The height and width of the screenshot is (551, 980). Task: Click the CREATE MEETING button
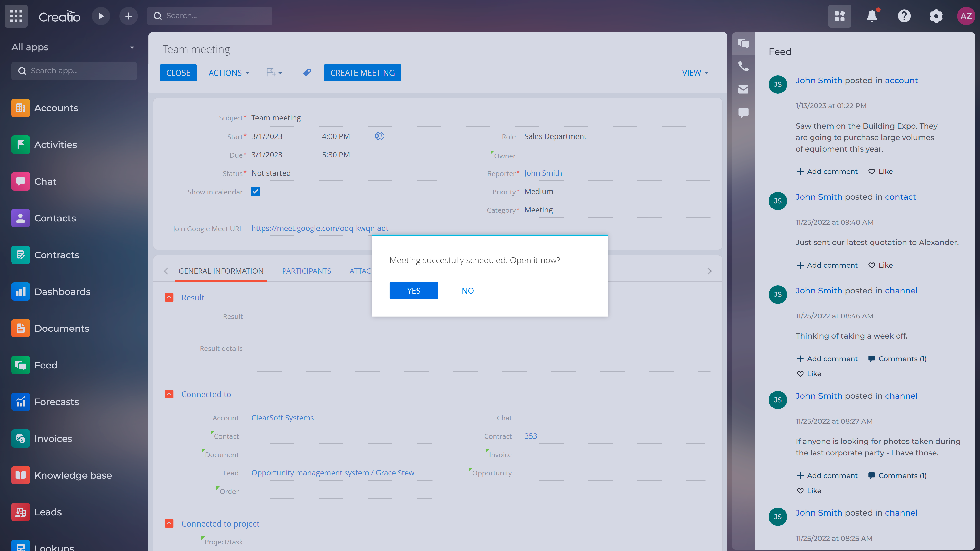(362, 73)
